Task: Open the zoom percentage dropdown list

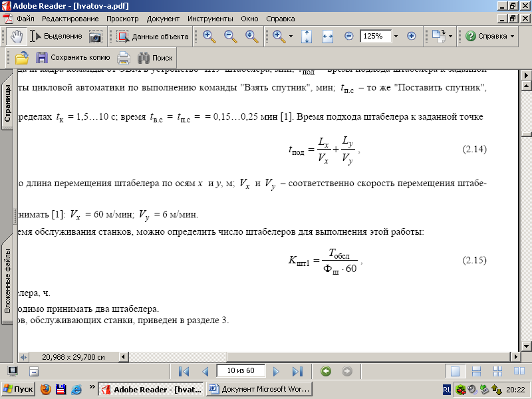Action: (x=396, y=37)
